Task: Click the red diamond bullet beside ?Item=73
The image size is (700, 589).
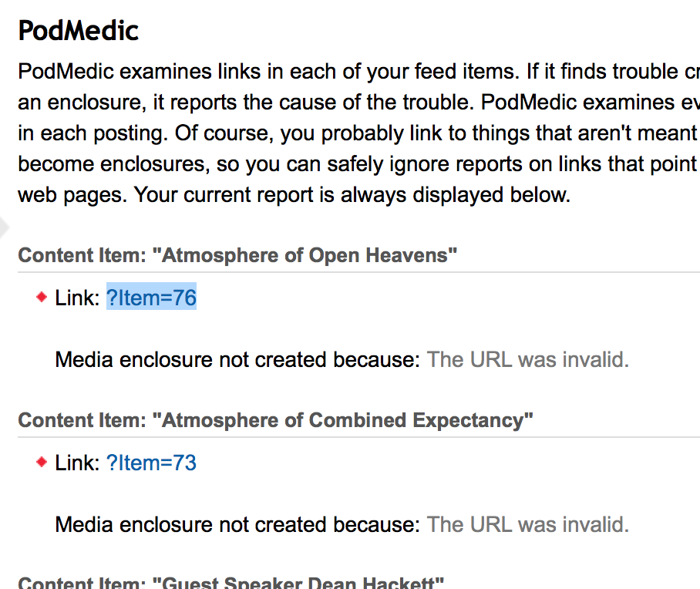Action: pyautogui.click(x=42, y=462)
